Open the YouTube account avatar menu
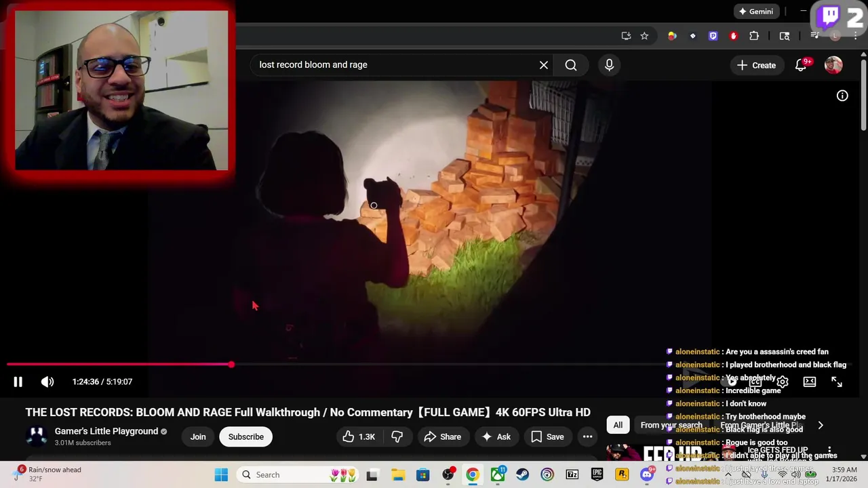 [x=833, y=65]
